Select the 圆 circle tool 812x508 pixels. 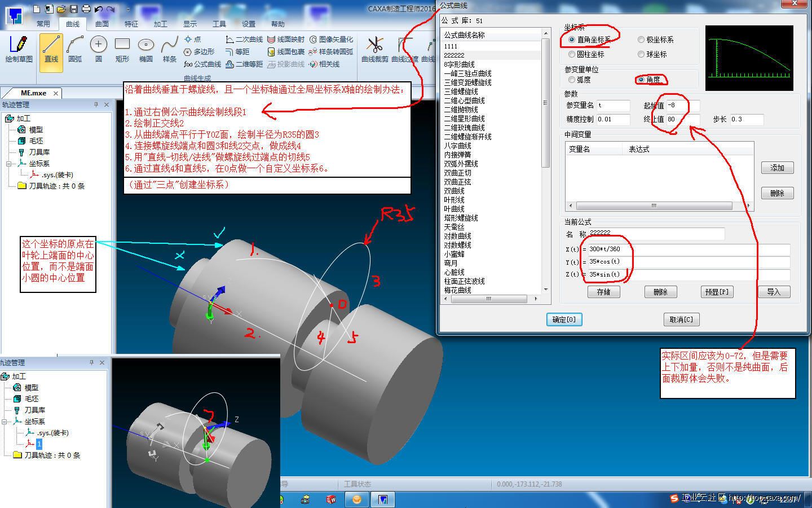[x=99, y=49]
